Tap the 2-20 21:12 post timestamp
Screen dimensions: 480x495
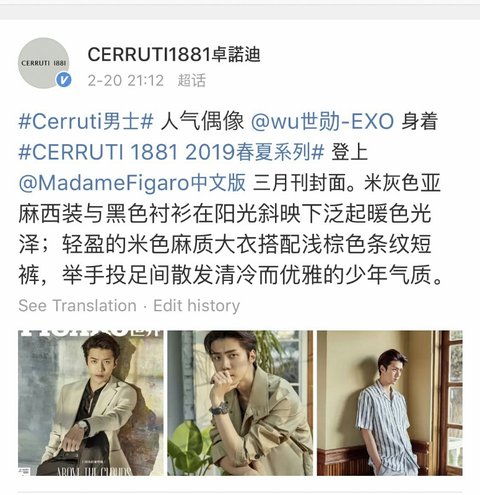click(x=126, y=81)
